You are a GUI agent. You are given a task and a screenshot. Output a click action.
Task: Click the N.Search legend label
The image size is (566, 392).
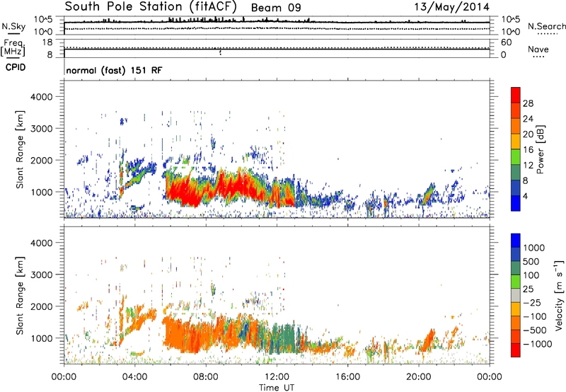(546, 26)
